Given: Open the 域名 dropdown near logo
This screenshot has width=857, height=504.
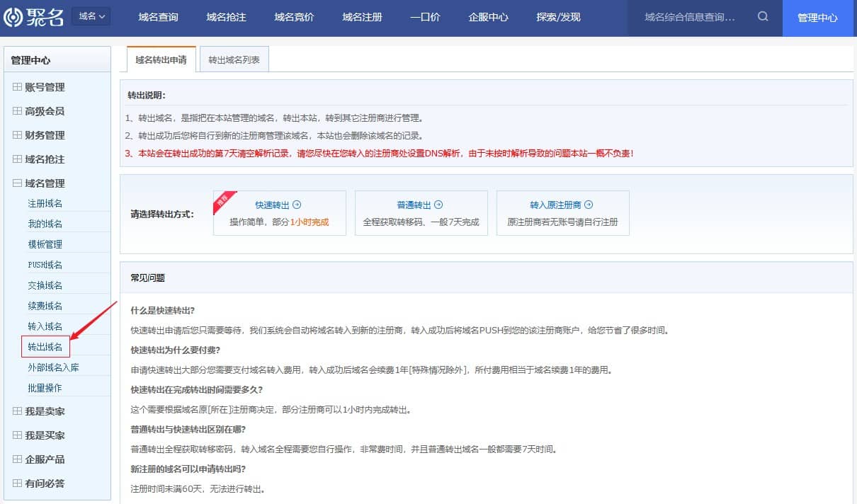Looking at the screenshot, I should [91, 16].
